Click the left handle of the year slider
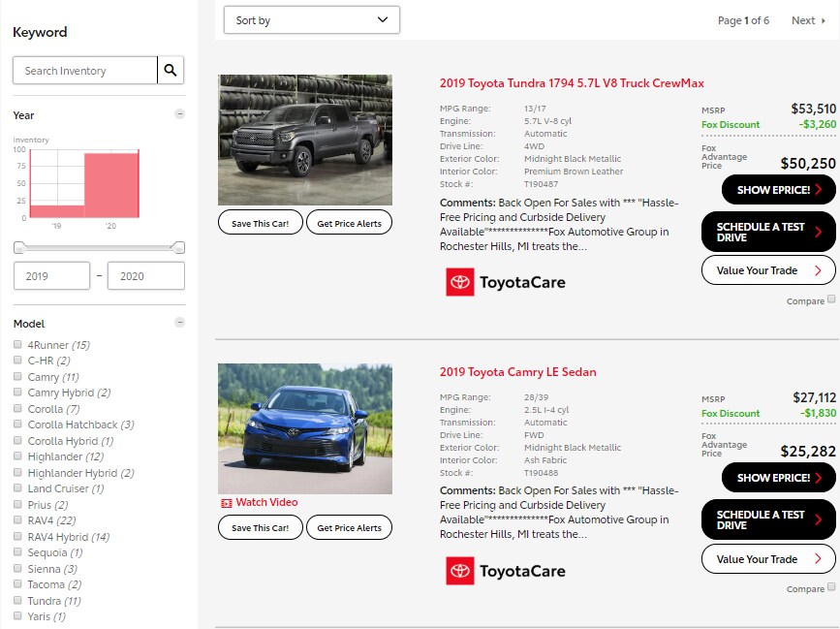Image resolution: width=840 pixels, height=629 pixels. [19, 247]
